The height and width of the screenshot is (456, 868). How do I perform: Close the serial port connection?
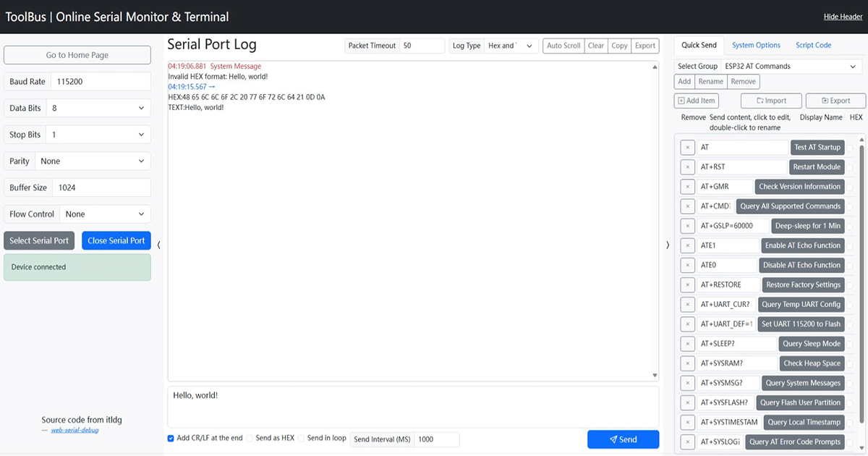click(116, 240)
